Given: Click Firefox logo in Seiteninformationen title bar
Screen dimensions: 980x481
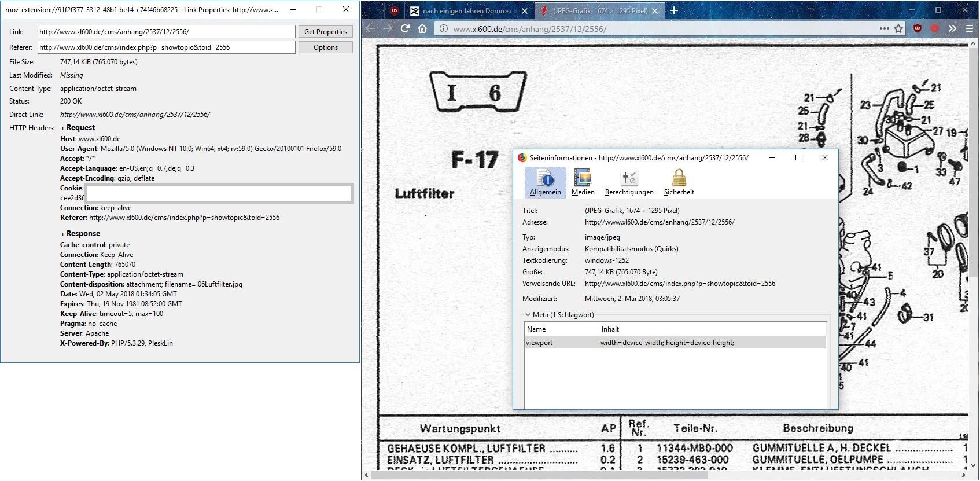Looking at the screenshot, I should [522, 157].
